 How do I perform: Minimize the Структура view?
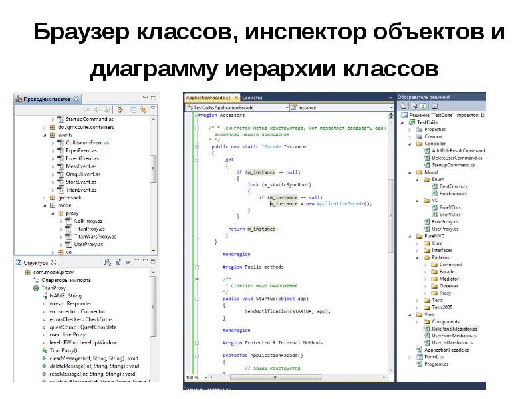coord(145,261)
